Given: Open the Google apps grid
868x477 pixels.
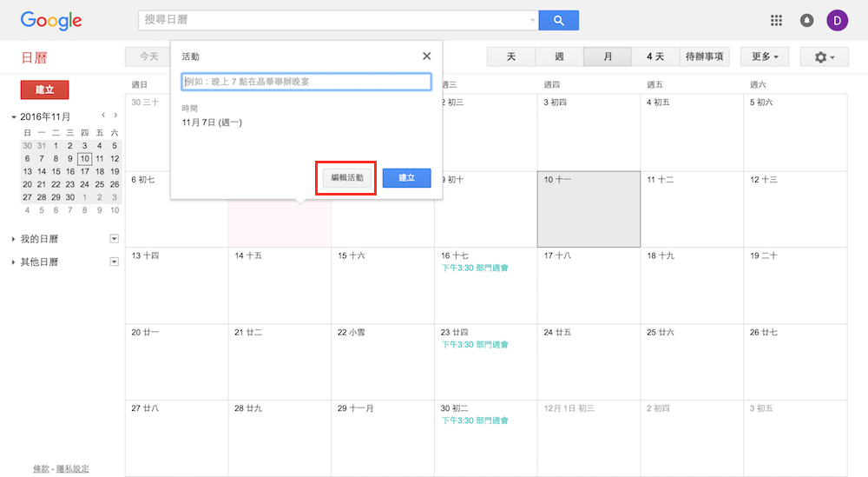Looking at the screenshot, I should [x=776, y=20].
